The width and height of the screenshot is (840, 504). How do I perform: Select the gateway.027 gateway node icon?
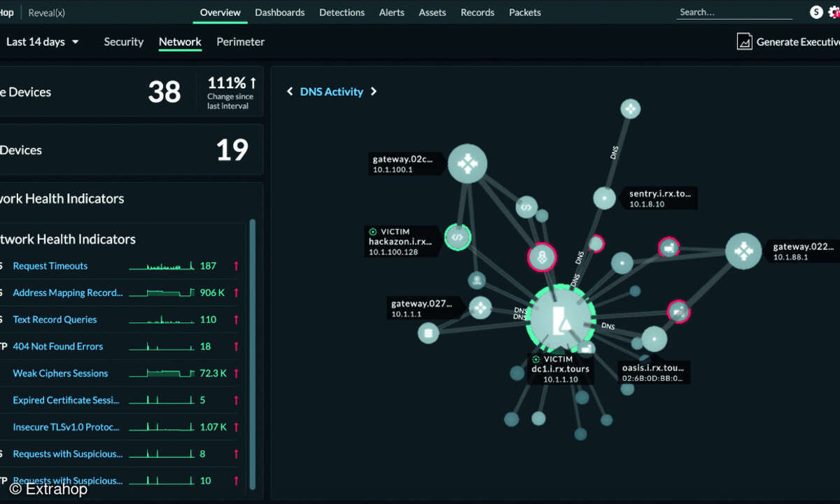tap(480, 307)
